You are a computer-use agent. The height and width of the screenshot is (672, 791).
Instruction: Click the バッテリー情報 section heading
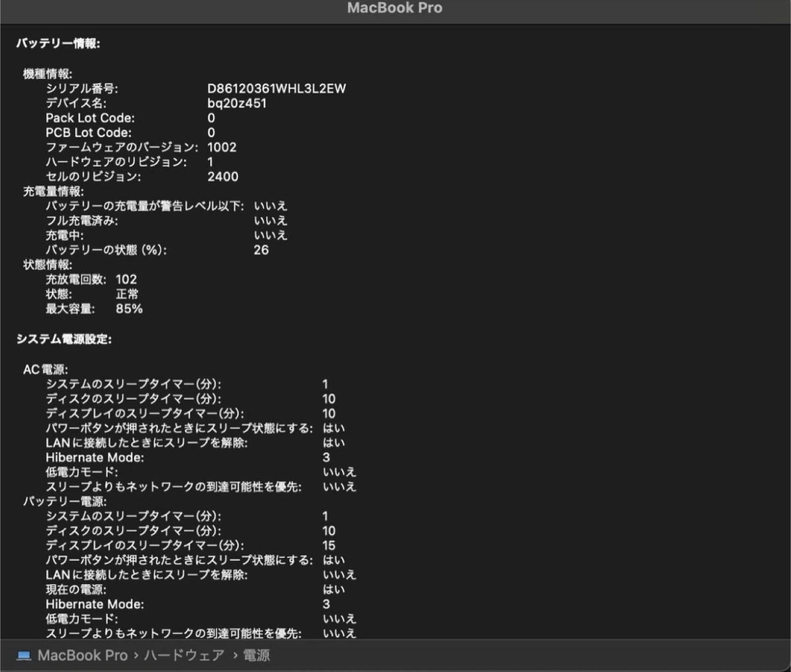(x=58, y=43)
